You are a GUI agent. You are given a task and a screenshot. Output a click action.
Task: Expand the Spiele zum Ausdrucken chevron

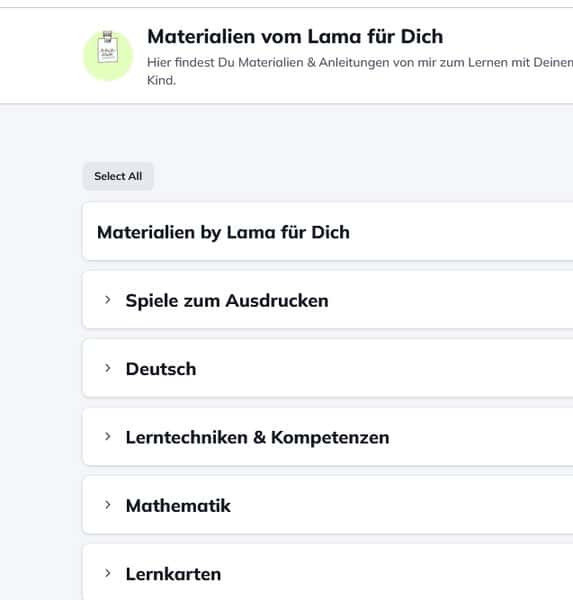tap(108, 300)
